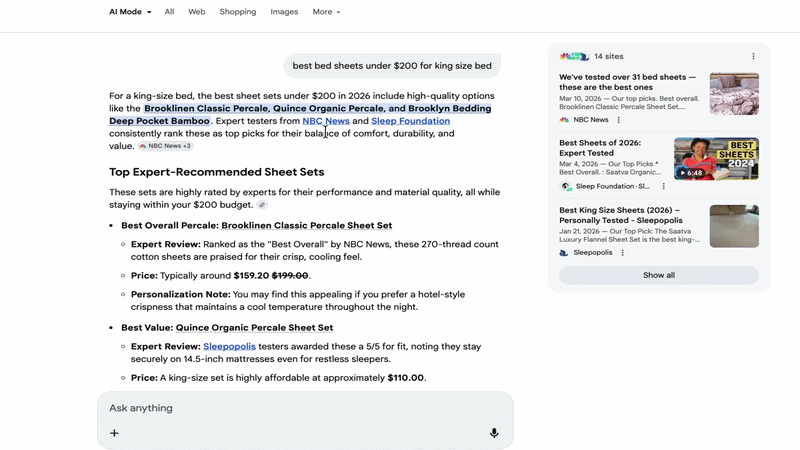Screen dimensions: 800x450
Task: Click the link icon after '$200 budget'
Action: (x=262, y=205)
